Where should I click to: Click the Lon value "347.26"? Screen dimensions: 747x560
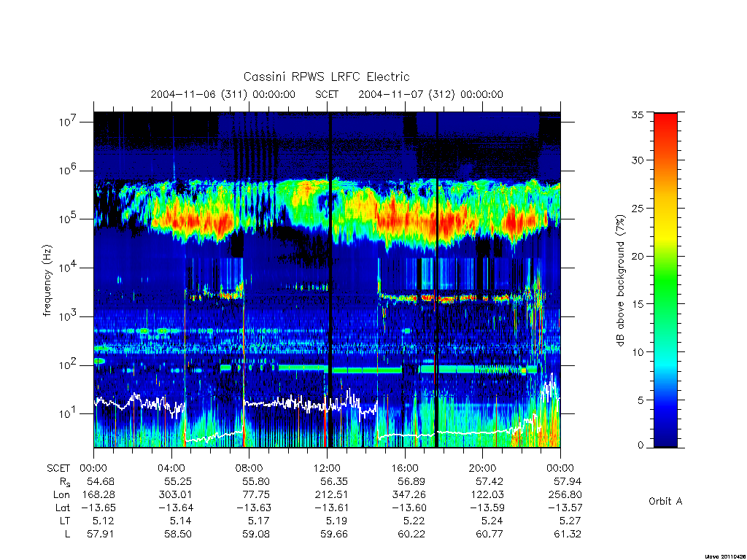tap(409, 495)
